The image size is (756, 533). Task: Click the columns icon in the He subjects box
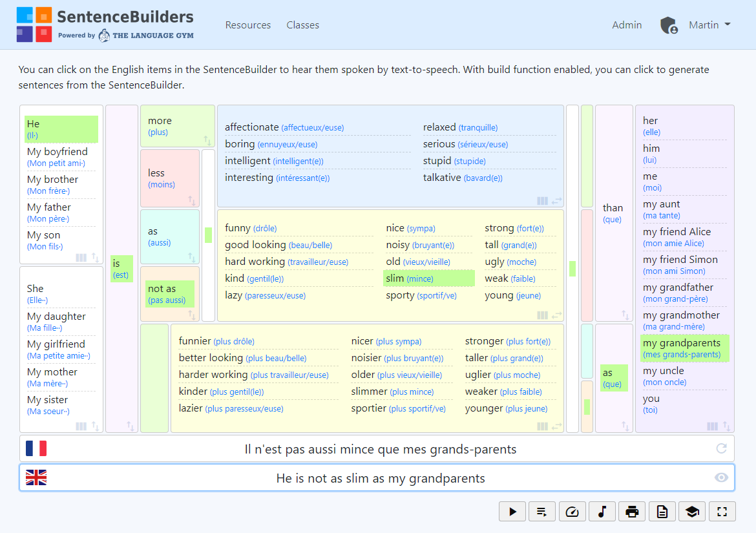[81, 258]
